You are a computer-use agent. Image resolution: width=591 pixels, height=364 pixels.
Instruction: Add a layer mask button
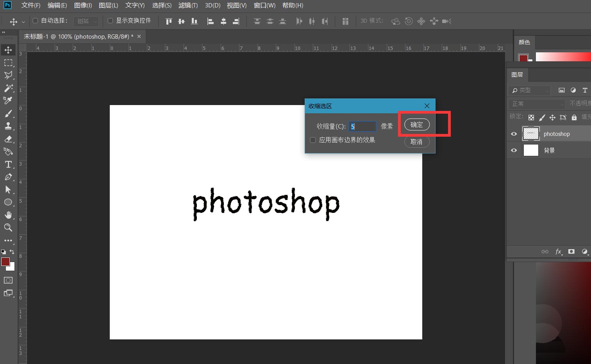tap(571, 252)
